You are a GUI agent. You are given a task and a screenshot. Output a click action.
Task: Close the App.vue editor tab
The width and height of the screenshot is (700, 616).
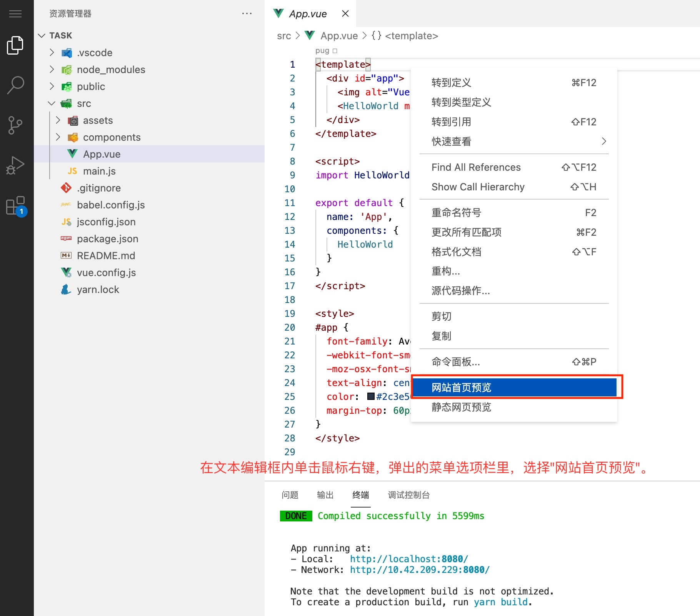[345, 14]
